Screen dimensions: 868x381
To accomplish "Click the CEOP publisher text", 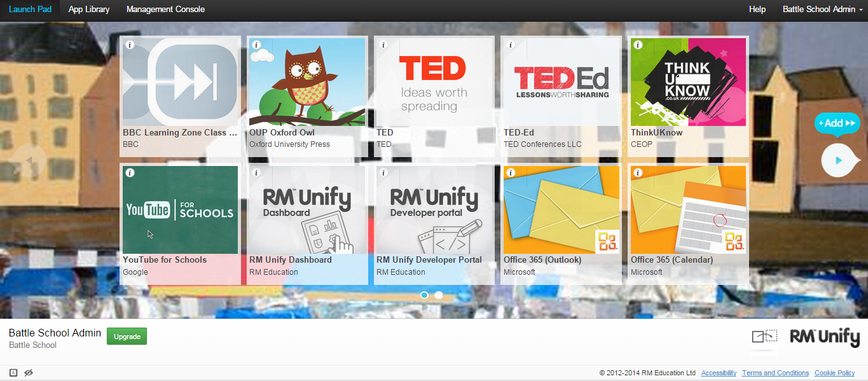I will tap(642, 144).
